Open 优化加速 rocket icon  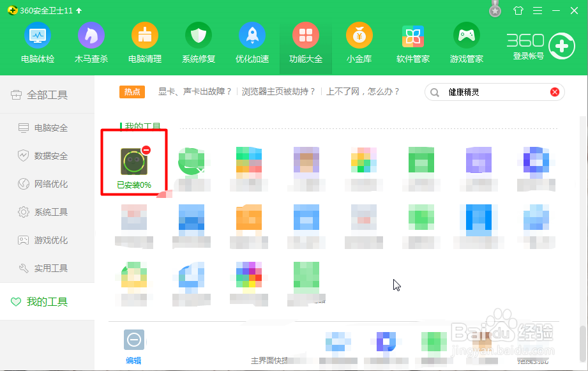pyautogui.click(x=252, y=43)
